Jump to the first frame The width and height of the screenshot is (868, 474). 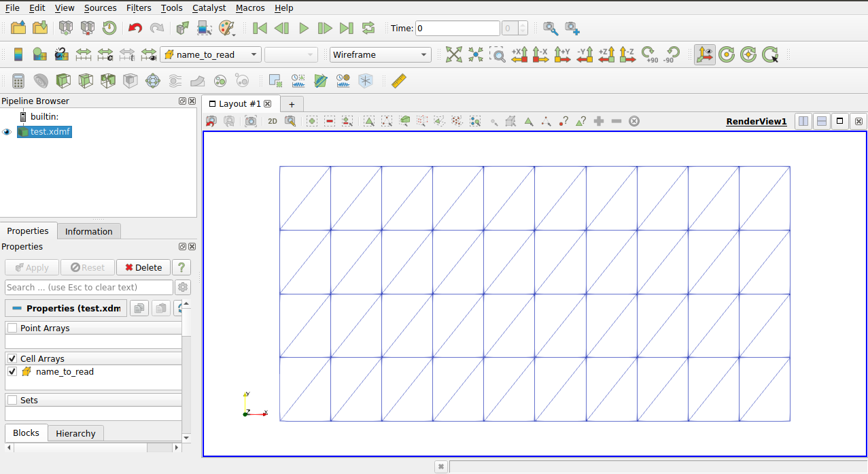(260, 28)
